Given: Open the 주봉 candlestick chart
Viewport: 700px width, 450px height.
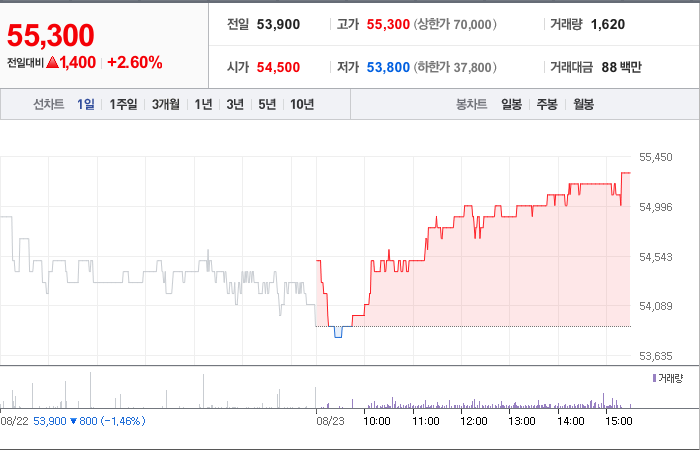Looking at the screenshot, I should coord(547,104).
